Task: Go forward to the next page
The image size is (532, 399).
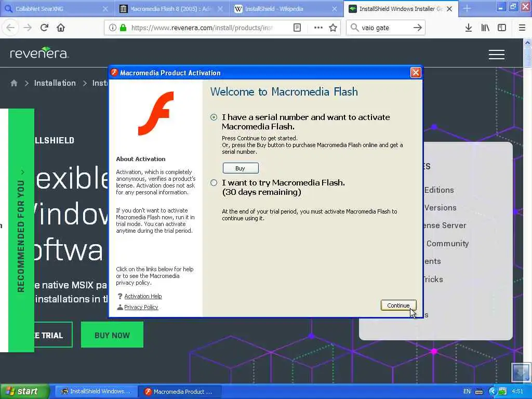Action: pyautogui.click(x=28, y=28)
